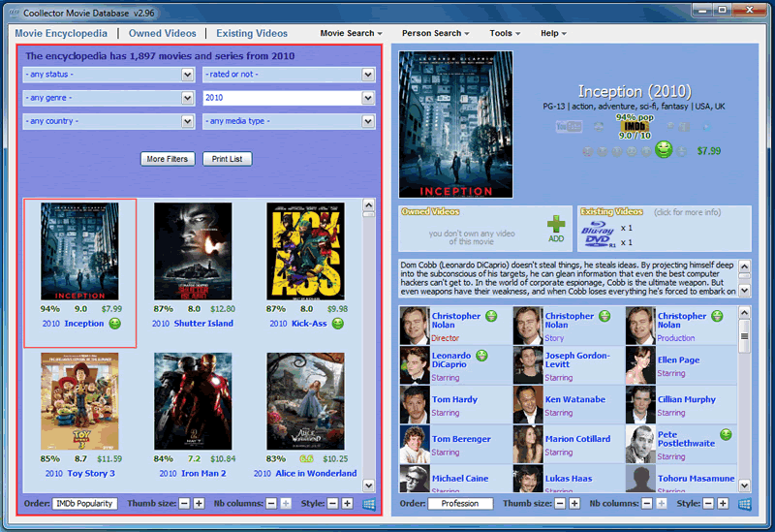Image resolution: width=775 pixels, height=532 pixels.
Task: Open the 'any status' dropdown
Action: pos(108,75)
